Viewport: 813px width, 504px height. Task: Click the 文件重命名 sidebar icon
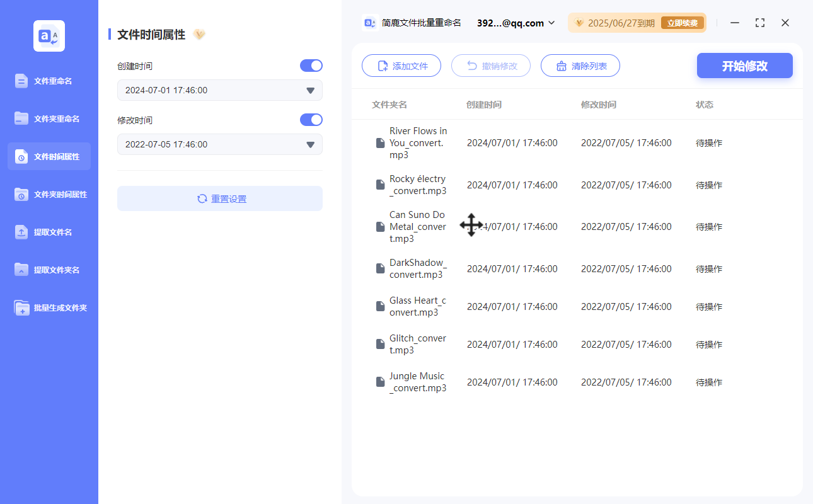tap(21, 81)
